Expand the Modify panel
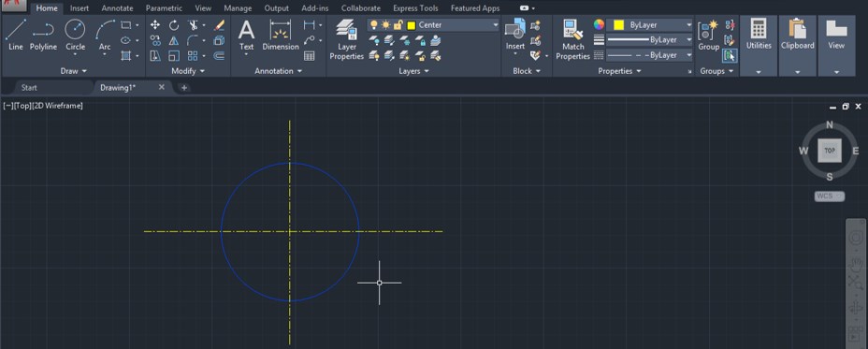This screenshot has height=349, width=868. [x=188, y=71]
